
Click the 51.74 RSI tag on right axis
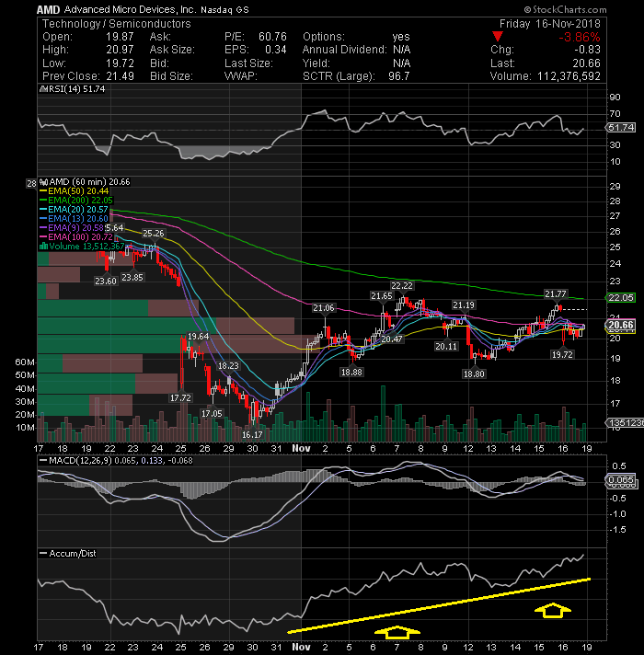click(621, 127)
